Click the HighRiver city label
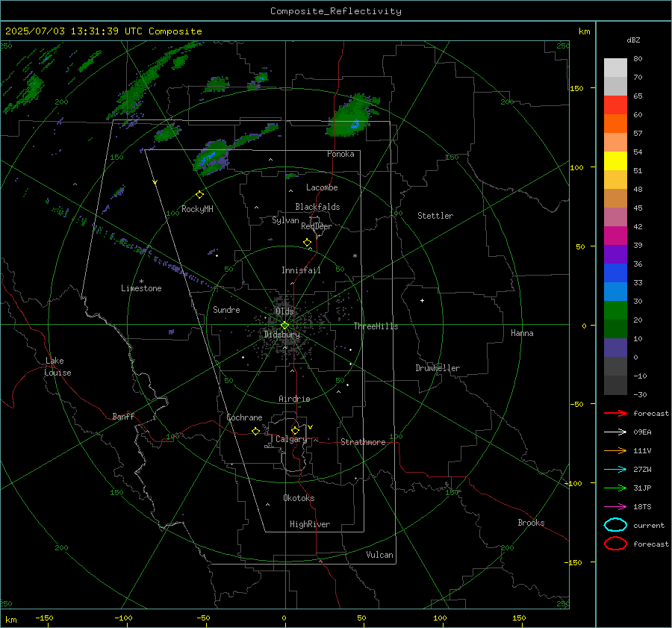Screen dimensions: 672x628 [x=310, y=524]
